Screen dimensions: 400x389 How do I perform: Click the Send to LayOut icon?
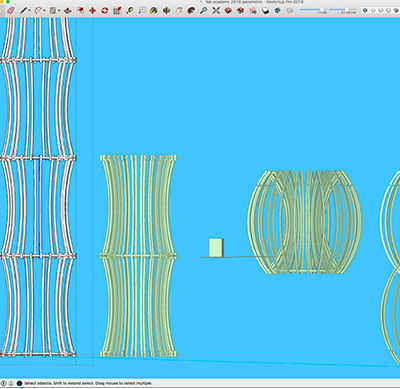pos(253,11)
